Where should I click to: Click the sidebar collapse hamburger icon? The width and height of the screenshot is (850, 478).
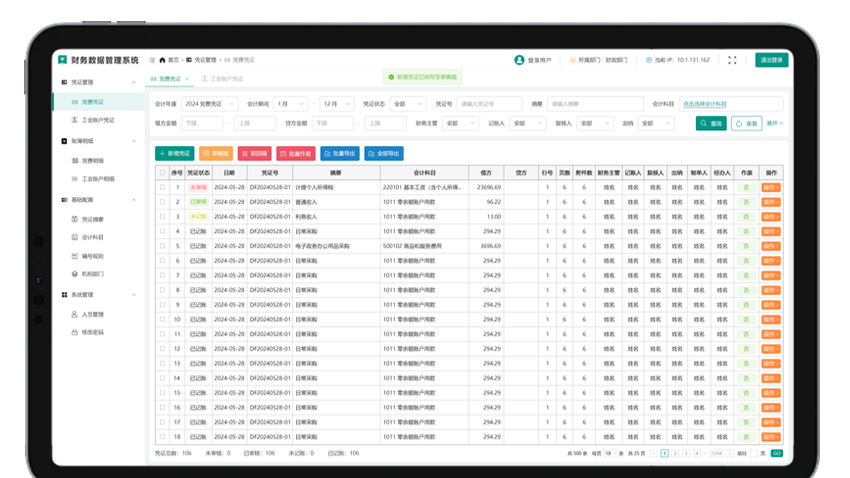(x=152, y=60)
